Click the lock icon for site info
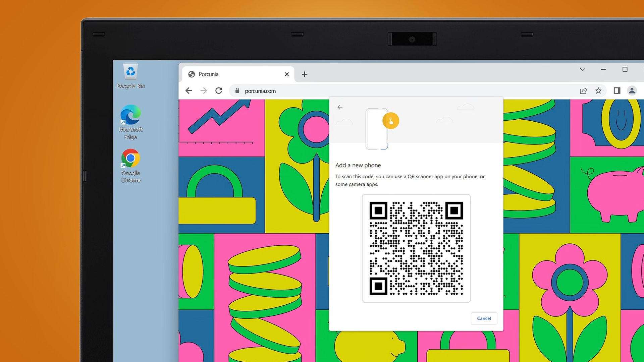644x362 pixels. 237,90
